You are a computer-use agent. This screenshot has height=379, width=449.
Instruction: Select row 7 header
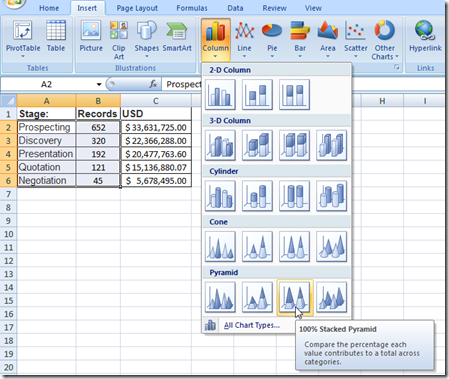point(9,194)
